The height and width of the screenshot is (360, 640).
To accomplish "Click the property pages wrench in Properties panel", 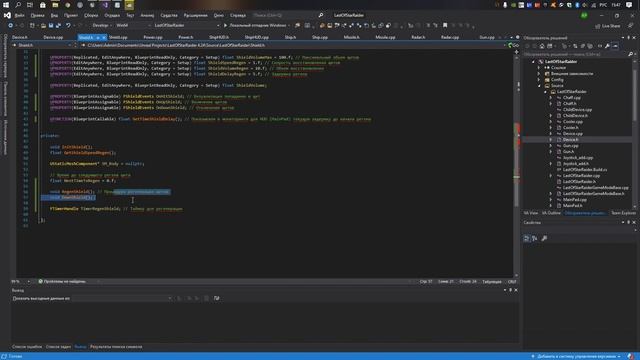I will click(x=544, y=238).
